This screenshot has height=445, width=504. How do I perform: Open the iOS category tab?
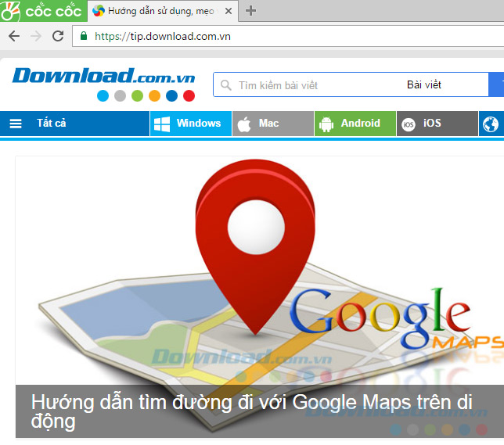[x=437, y=124]
